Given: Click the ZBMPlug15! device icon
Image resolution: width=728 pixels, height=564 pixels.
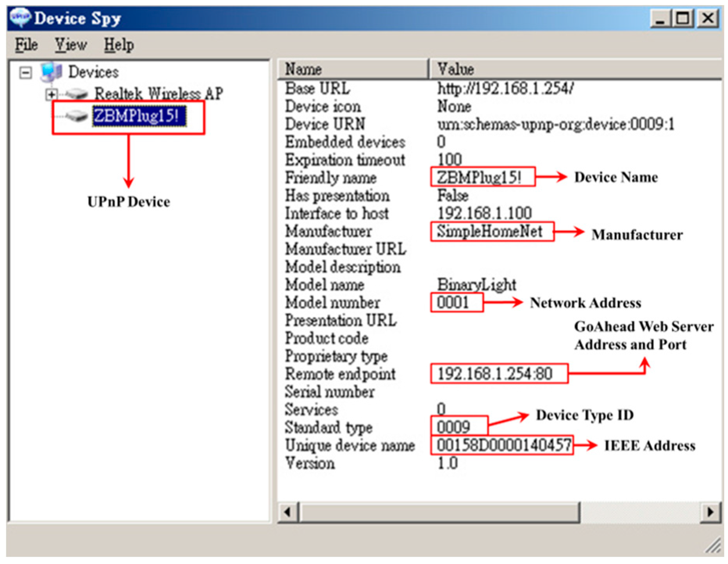Looking at the screenshot, I should (x=77, y=116).
